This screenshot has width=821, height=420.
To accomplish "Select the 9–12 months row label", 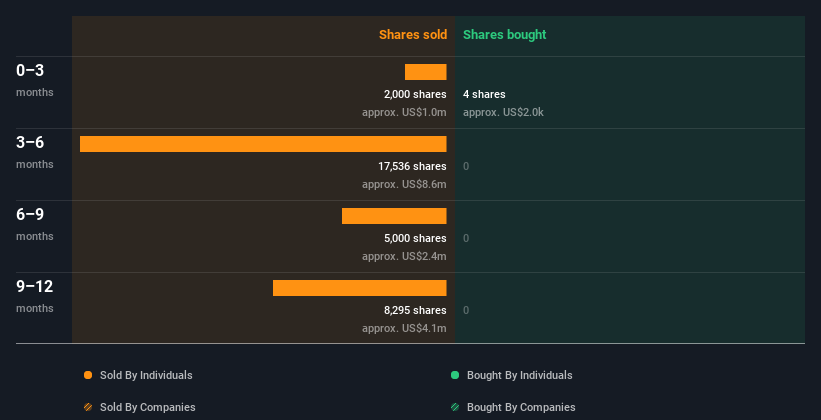I will pos(35,296).
